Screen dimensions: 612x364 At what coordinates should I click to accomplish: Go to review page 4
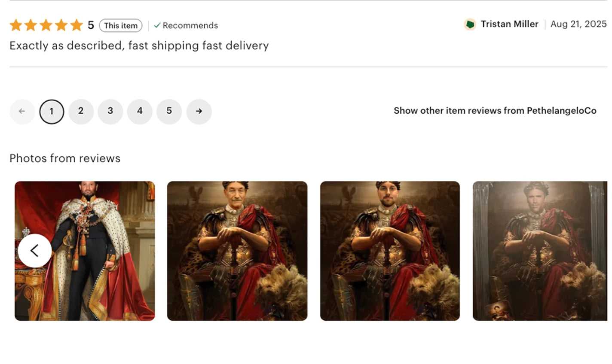(x=140, y=112)
